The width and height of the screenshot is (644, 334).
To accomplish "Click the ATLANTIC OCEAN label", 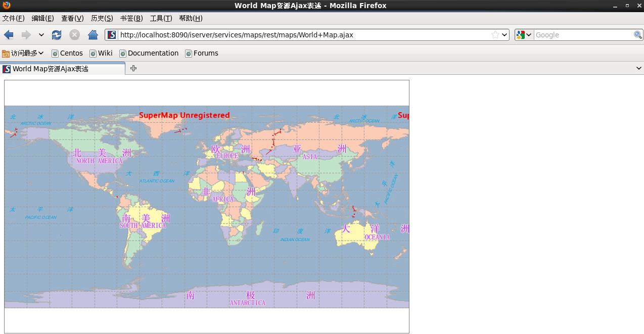I will click(157, 181).
